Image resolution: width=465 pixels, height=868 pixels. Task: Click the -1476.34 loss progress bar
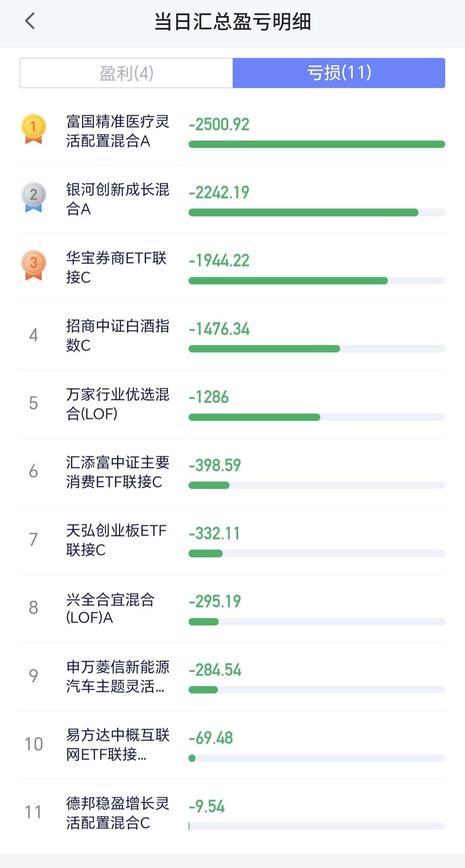click(316, 349)
